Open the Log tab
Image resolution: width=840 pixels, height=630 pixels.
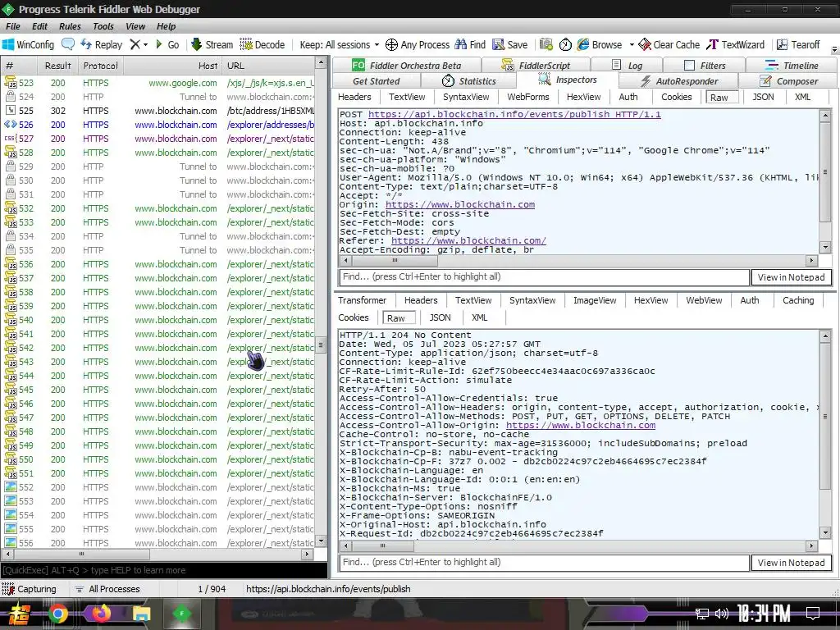click(x=627, y=66)
